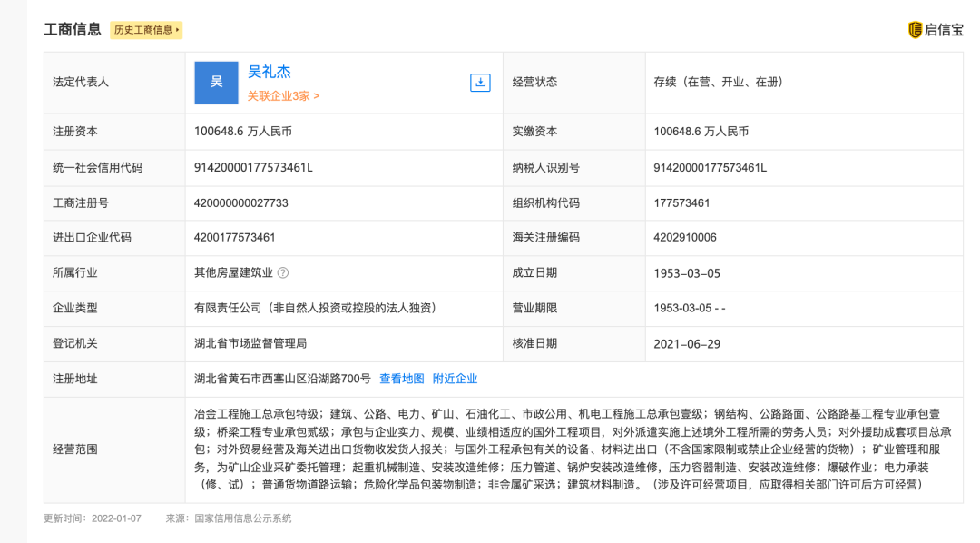This screenshot has height=543, width=980.
Task: Click the company type 有限责任公司 text
Action: [x=315, y=308]
